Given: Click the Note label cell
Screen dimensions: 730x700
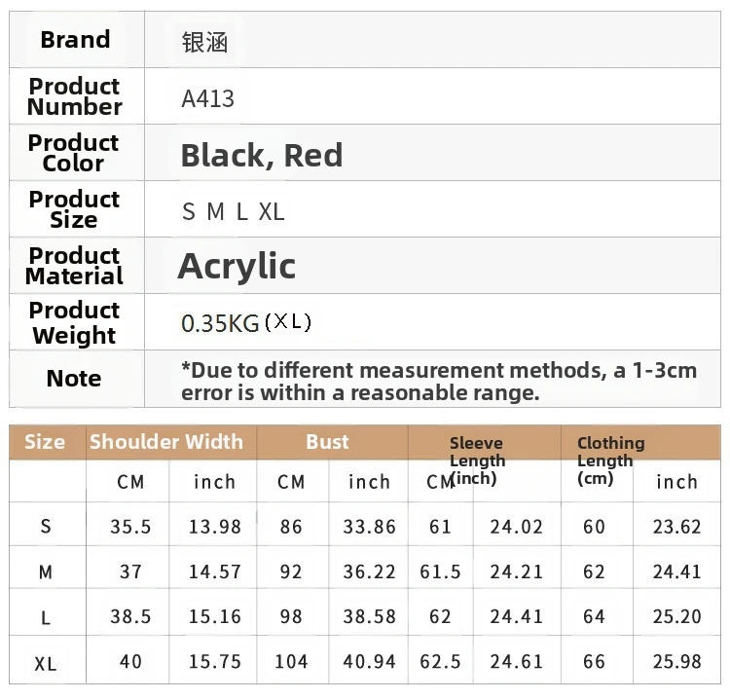Looking at the screenshot, I should click(74, 379).
